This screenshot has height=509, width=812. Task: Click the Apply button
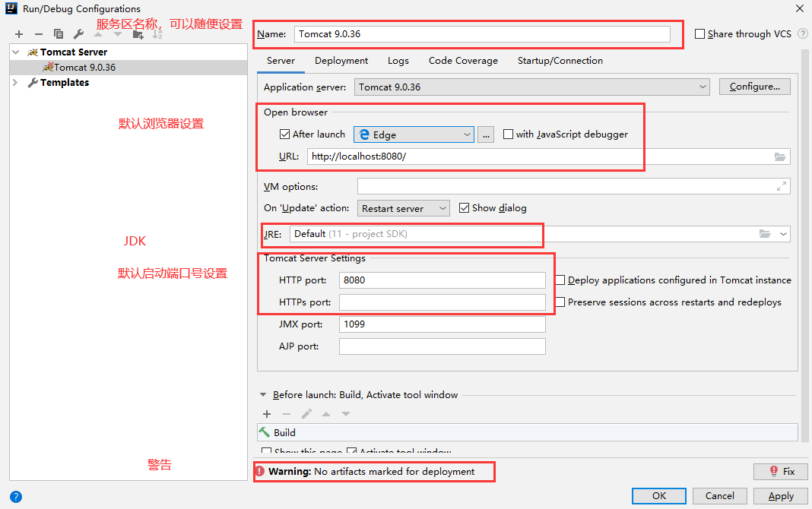tap(781, 496)
